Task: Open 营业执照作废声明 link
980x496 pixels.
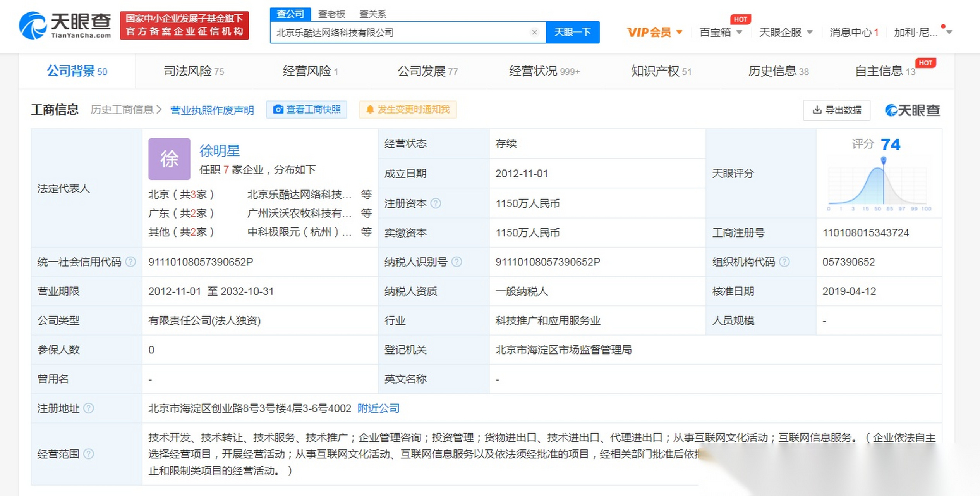Action: click(212, 110)
